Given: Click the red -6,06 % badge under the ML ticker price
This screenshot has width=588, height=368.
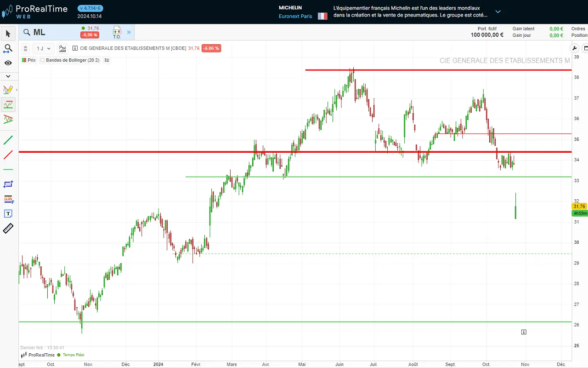Looking at the screenshot, I should click(x=90, y=35).
